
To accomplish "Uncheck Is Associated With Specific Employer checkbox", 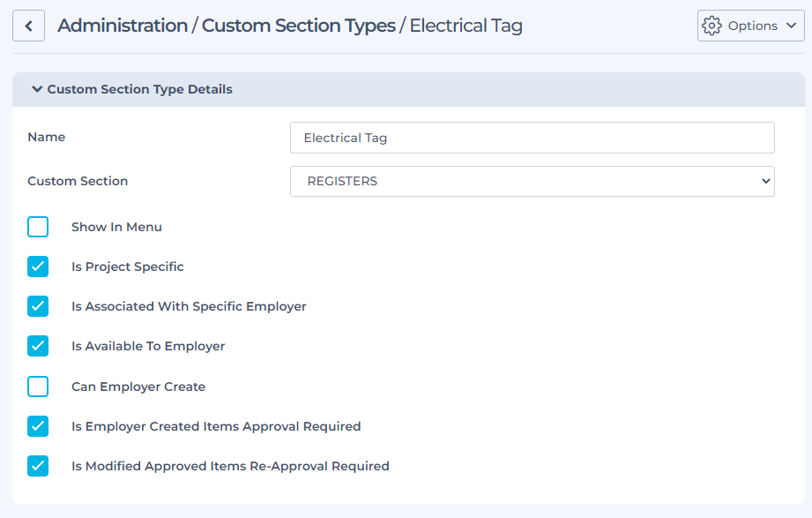I will [x=38, y=306].
